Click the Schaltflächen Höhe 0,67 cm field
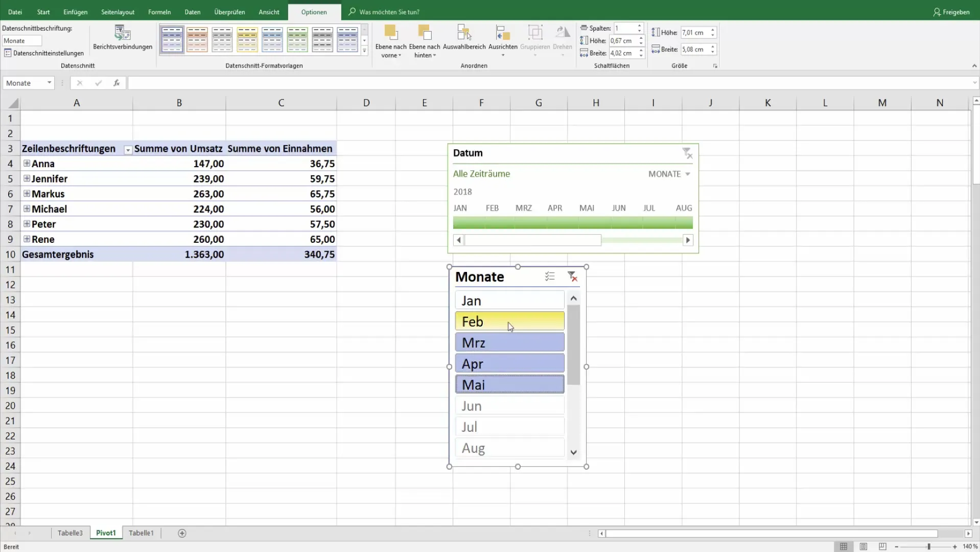Viewport: 980px width, 552px height. pos(622,41)
